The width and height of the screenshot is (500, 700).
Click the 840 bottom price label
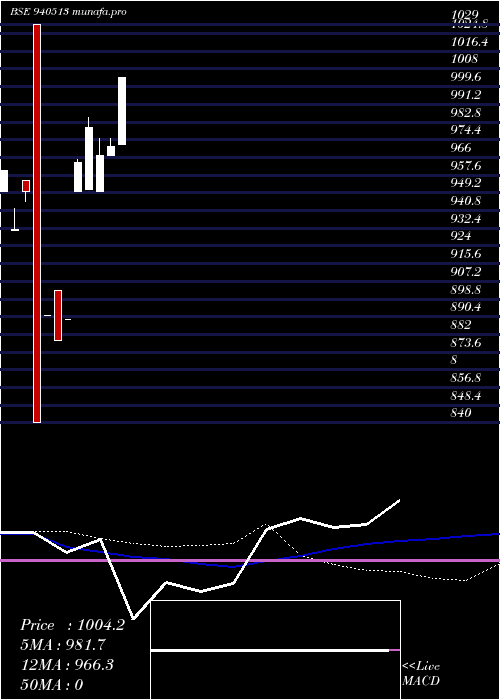(461, 413)
